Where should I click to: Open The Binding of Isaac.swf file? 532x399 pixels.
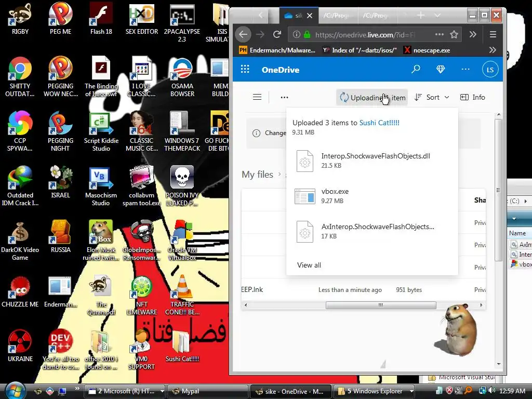pos(101,77)
